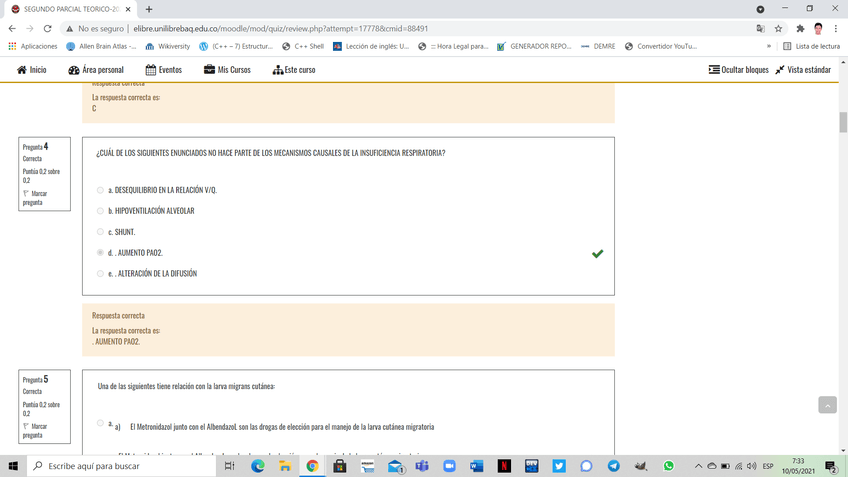Open DEMRE bookmark

(x=598, y=47)
